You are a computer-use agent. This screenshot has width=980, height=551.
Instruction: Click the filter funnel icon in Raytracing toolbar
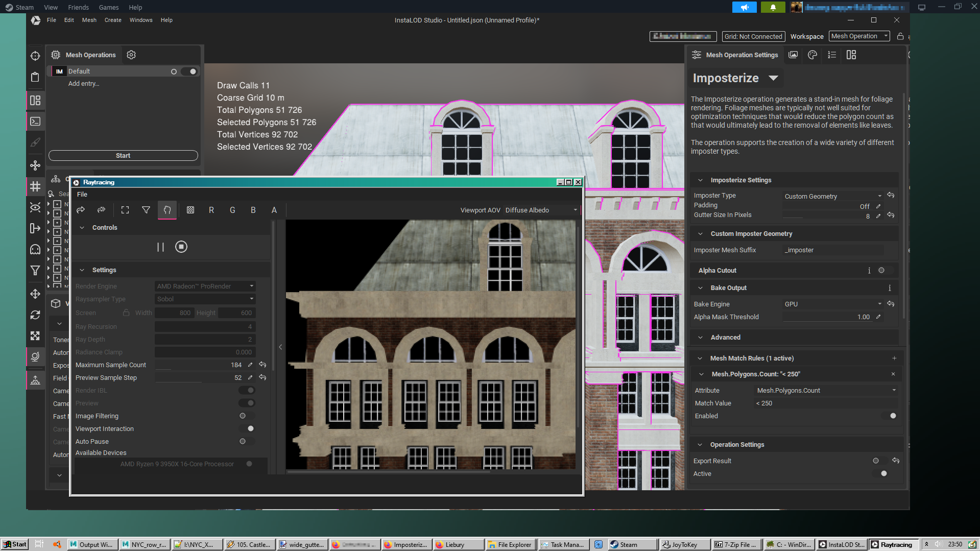coord(146,210)
